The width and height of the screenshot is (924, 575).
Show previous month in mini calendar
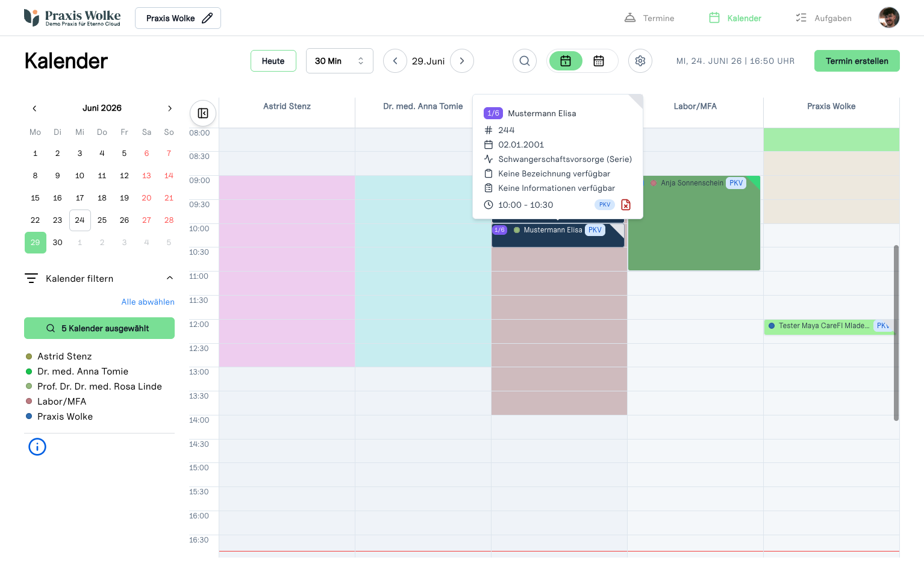click(34, 108)
